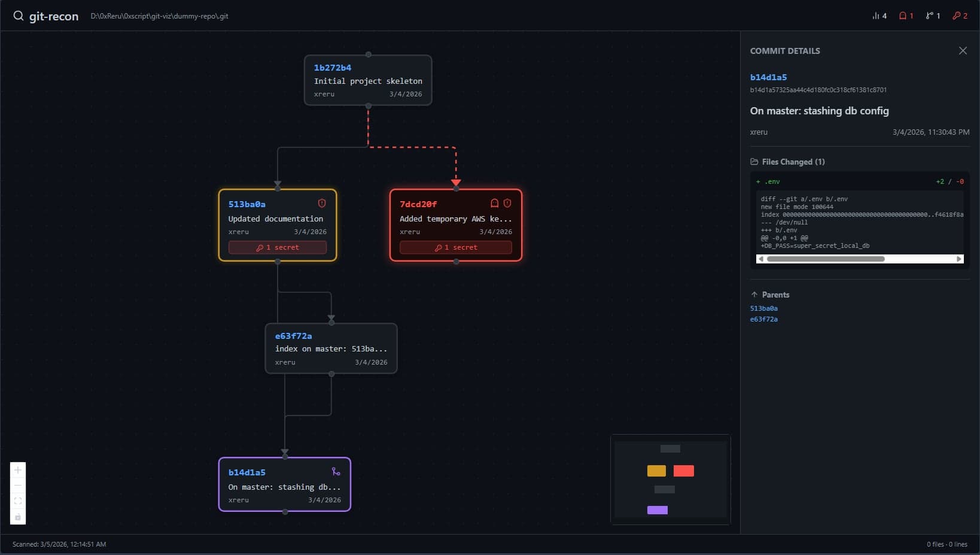Close the Commit Details panel
The image size is (980, 555).
point(963,51)
